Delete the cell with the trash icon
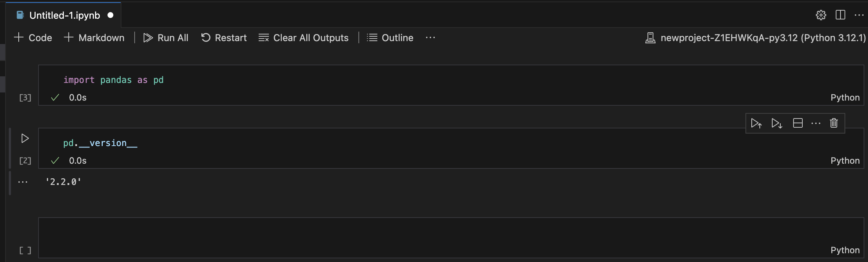This screenshot has height=262, width=868. (834, 123)
